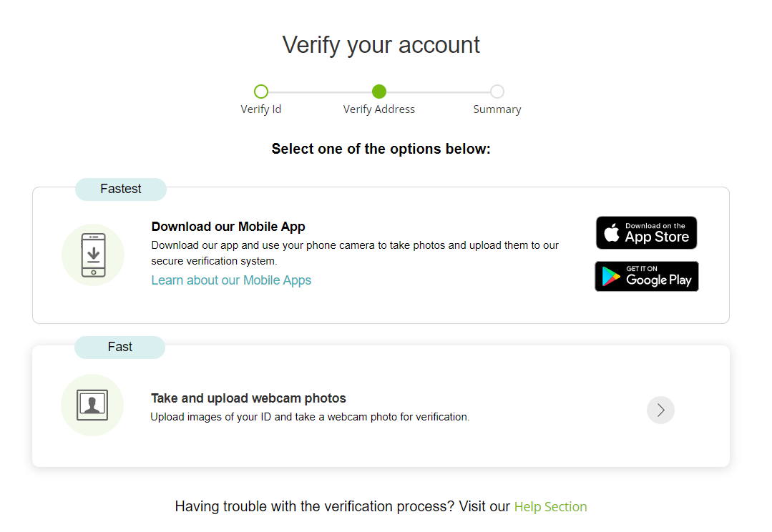Select the Verify Address step circle
This screenshot has width=772, height=532.
point(379,92)
